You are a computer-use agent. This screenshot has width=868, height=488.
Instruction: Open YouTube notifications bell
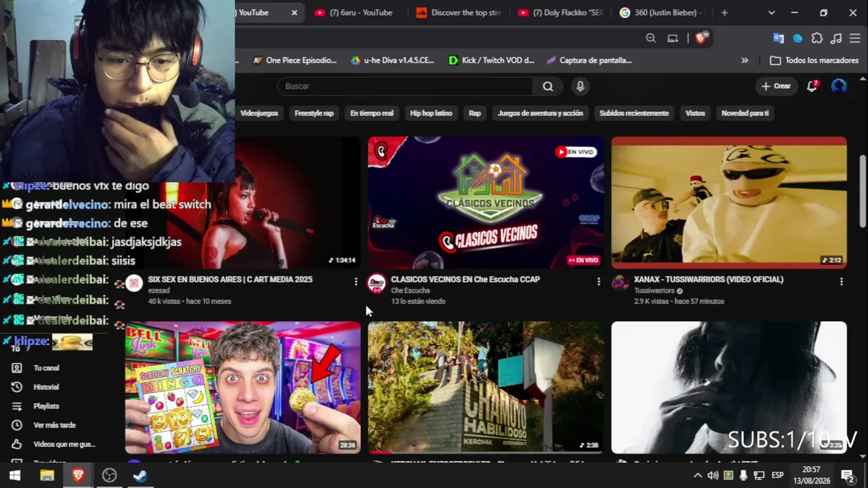pos(812,86)
